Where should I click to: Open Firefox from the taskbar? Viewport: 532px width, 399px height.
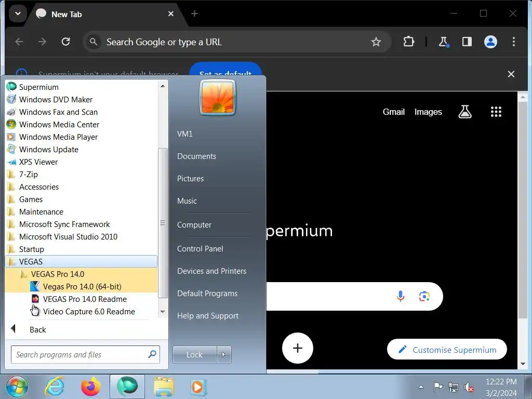click(x=90, y=387)
